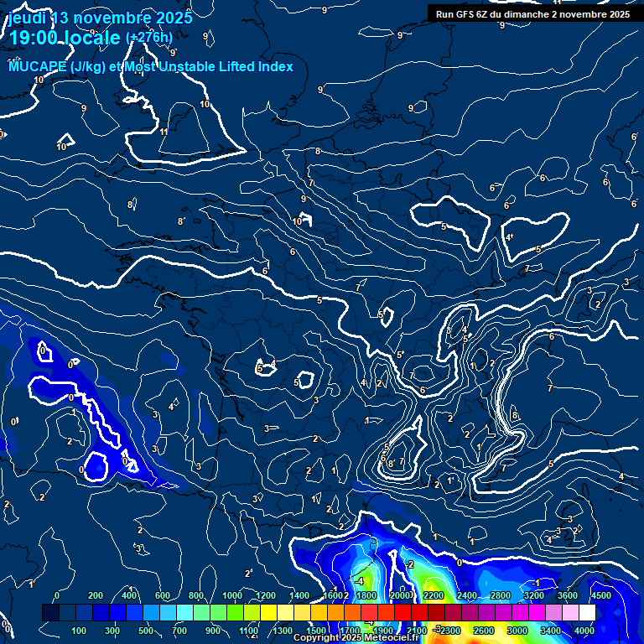Click the forecast offset '(+276h)'

149,38
